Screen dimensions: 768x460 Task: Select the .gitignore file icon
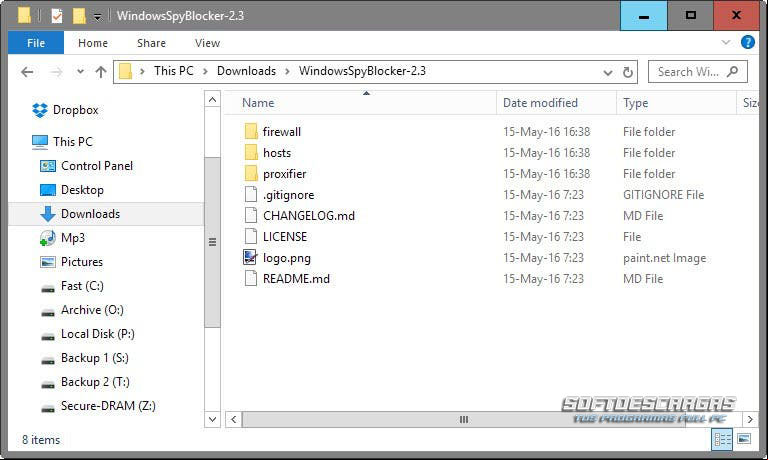(251, 194)
